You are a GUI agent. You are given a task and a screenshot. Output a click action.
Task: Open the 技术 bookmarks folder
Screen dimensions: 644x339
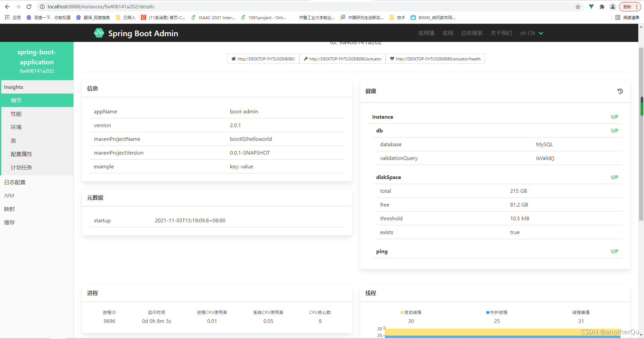397,17
